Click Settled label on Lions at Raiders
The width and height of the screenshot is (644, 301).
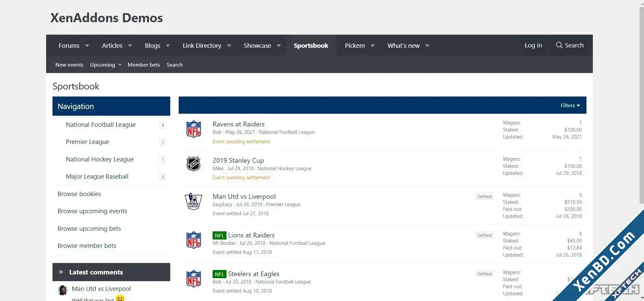[485, 235]
